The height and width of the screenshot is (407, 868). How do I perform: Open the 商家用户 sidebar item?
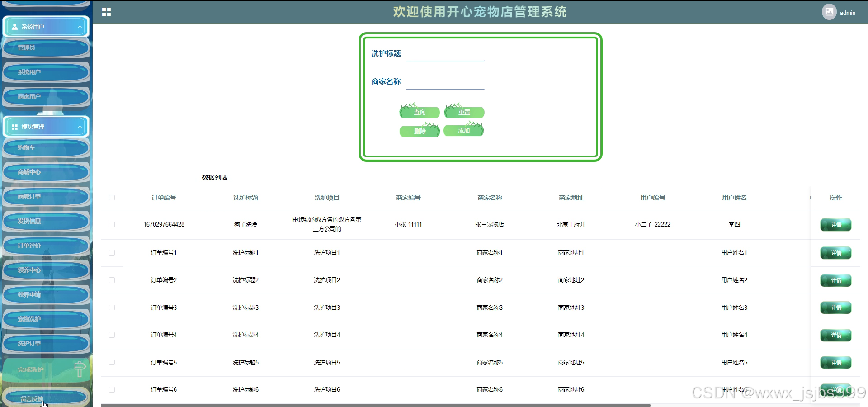click(x=46, y=96)
